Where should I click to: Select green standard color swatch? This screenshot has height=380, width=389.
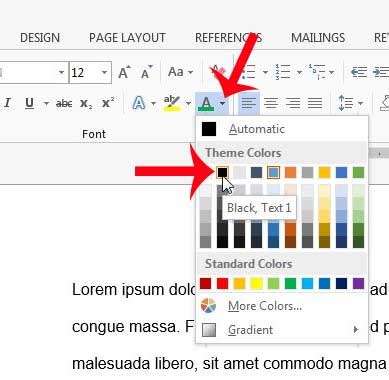[290, 284]
